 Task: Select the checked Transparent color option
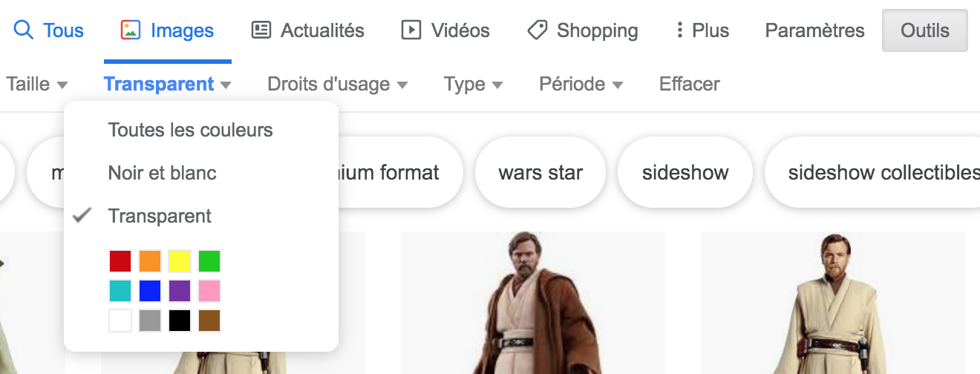coord(160,216)
